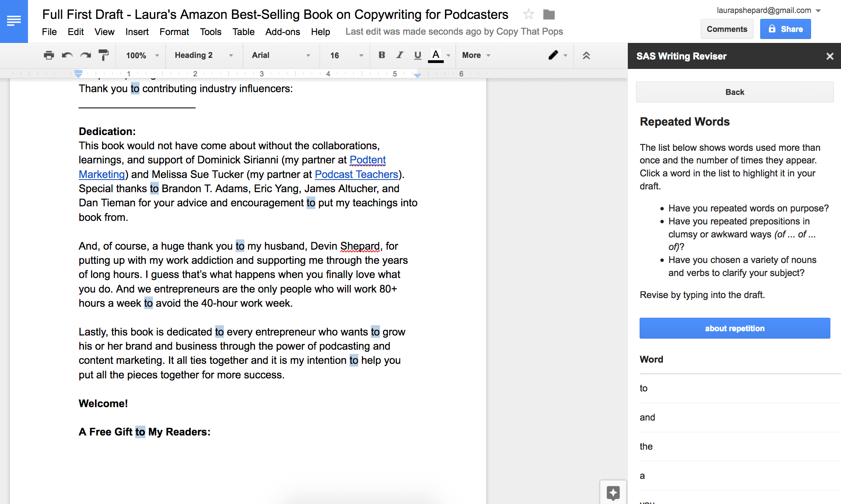The height and width of the screenshot is (504, 841).
Task: Select the word "and" in repeated list
Action: 647,417
